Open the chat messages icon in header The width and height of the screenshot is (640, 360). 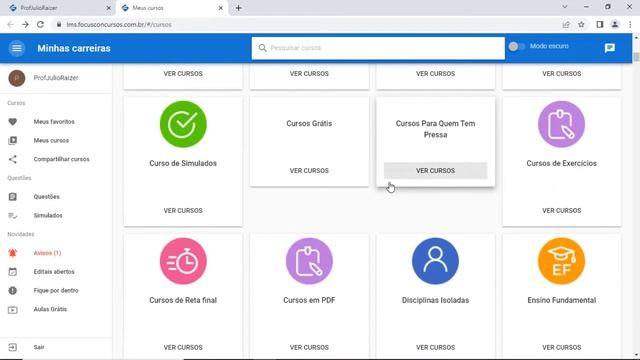point(610,48)
